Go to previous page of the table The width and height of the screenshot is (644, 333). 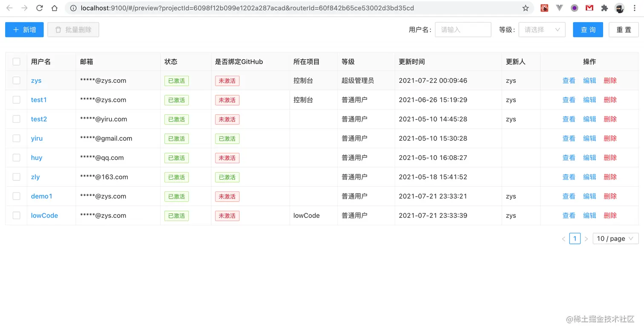563,239
